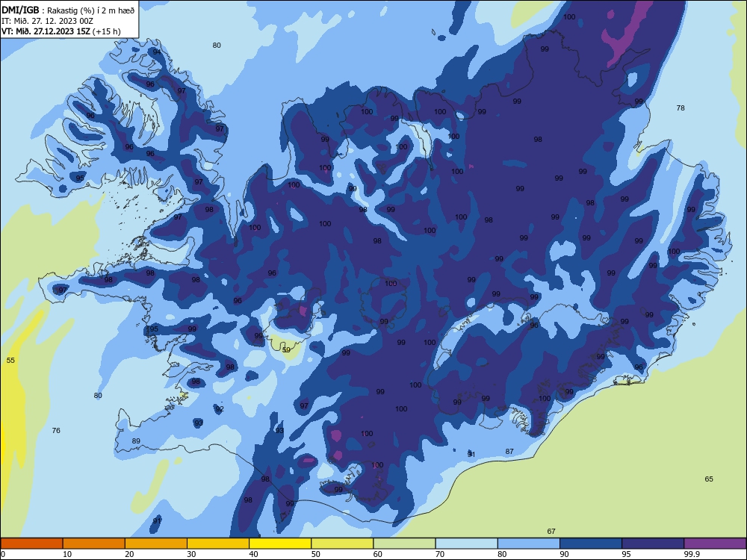Click the bright yellow 40–50 legend swatch
Screen dimensions: 747x560
click(280, 544)
